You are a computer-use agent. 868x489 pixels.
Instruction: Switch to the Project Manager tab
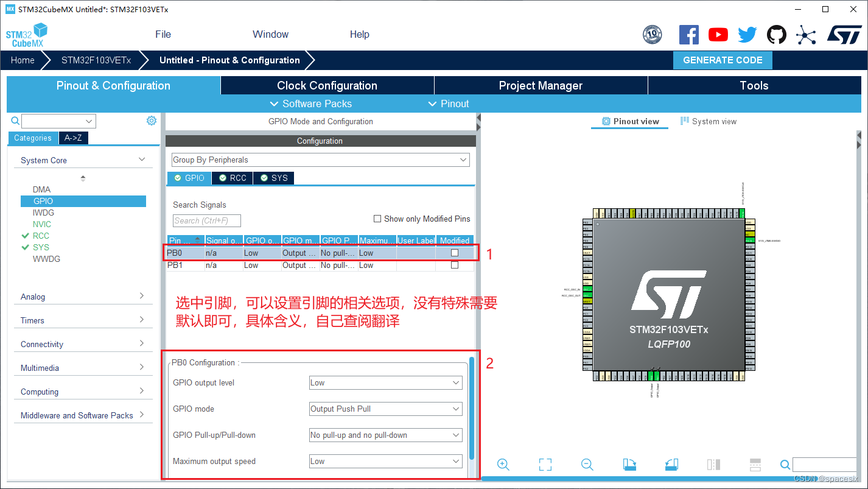pyautogui.click(x=541, y=85)
